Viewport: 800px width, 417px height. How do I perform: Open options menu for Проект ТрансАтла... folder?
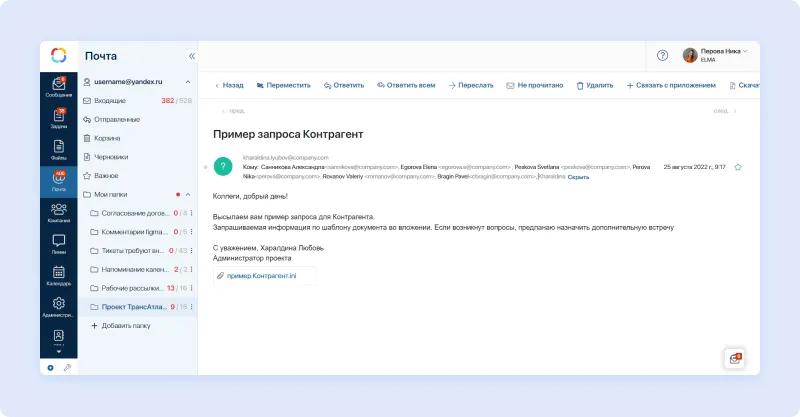(x=191, y=307)
